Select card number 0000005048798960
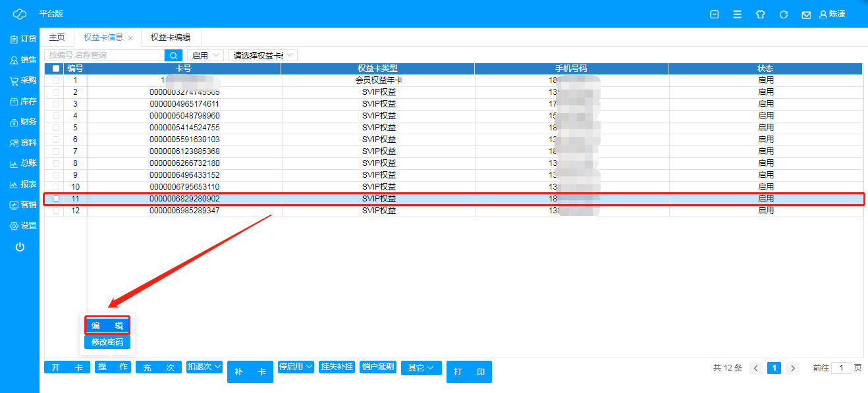The image size is (868, 393). [184, 116]
